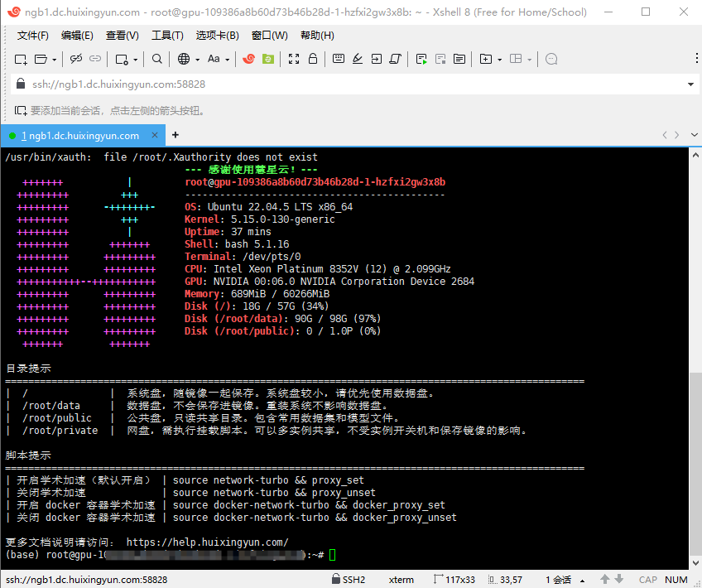Click the New Session toolbar icon
The width and height of the screenshot is (702, 588).
tap(22, 59)
